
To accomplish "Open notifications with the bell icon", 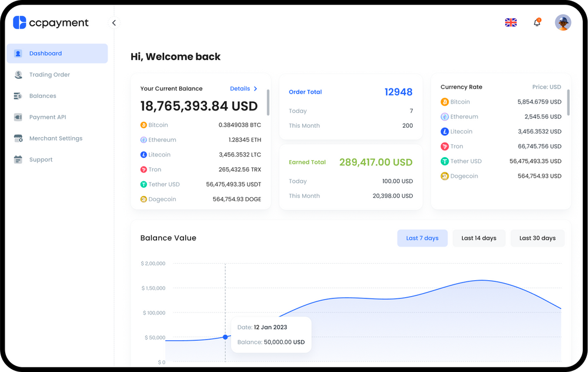I will (537, 22).
